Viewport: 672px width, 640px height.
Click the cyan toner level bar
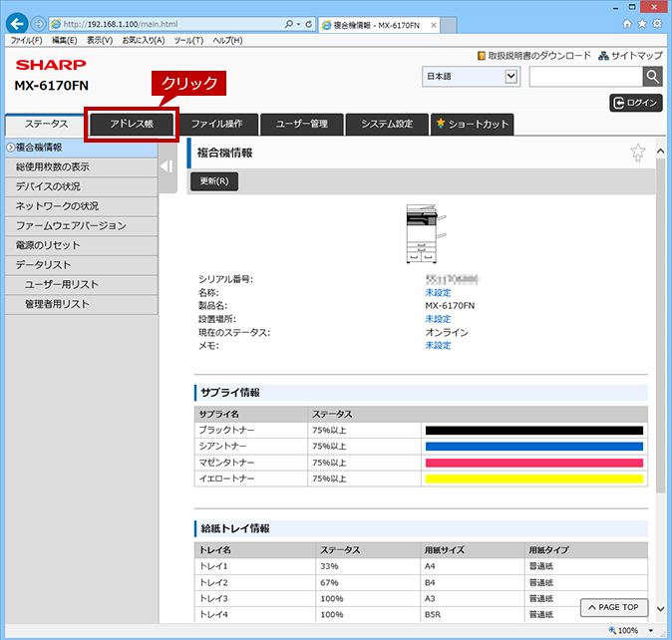[x=534, y=447]
